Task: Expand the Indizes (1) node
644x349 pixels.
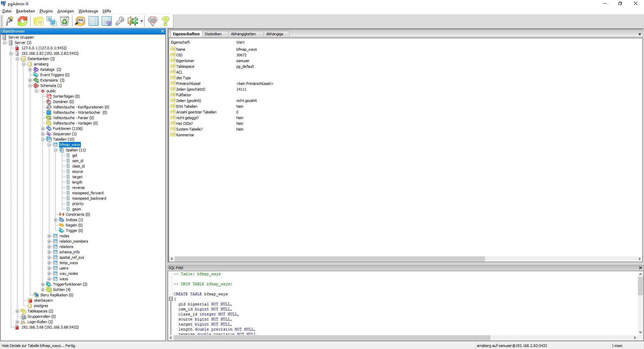Action: (56, 220)
